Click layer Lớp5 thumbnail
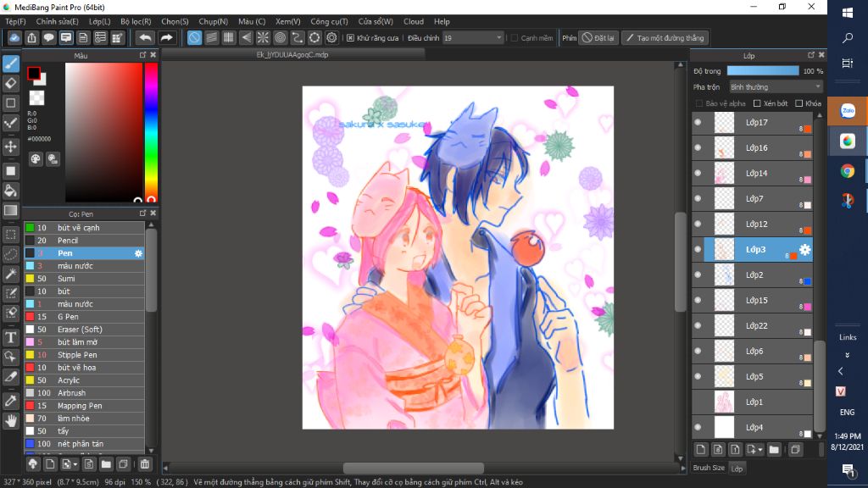 coord(724,377)
